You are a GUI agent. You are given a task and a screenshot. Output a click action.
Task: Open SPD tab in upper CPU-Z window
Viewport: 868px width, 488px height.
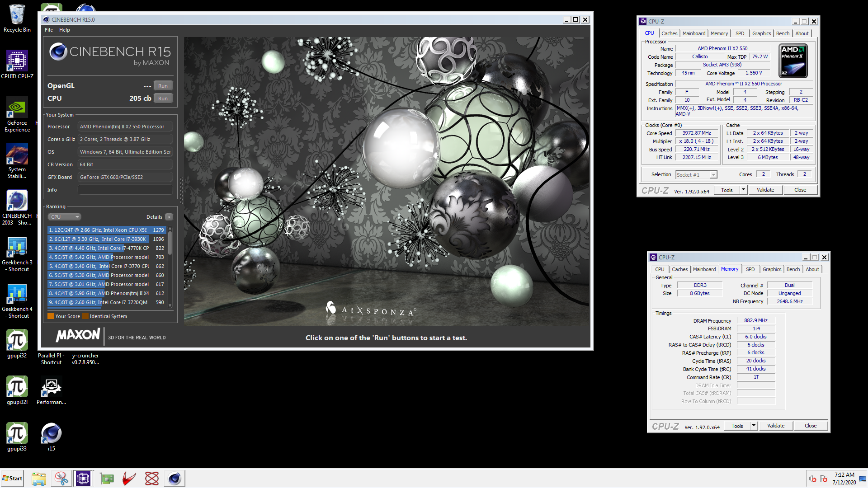pyautogui.click(x=740, y=33)
